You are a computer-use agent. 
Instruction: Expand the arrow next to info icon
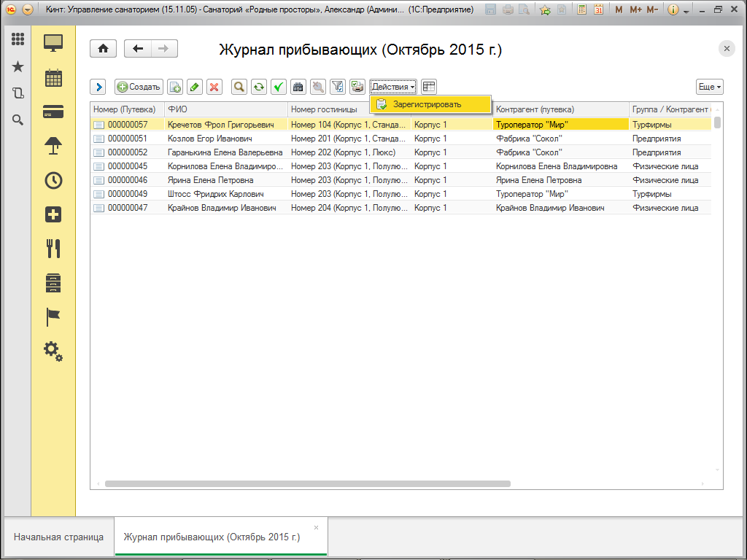click(686, 11)
